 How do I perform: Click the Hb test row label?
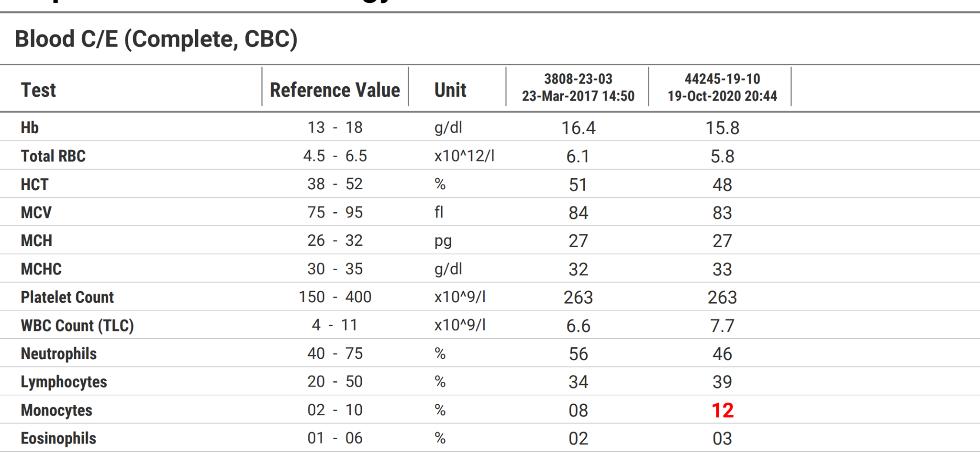(30, 128)
